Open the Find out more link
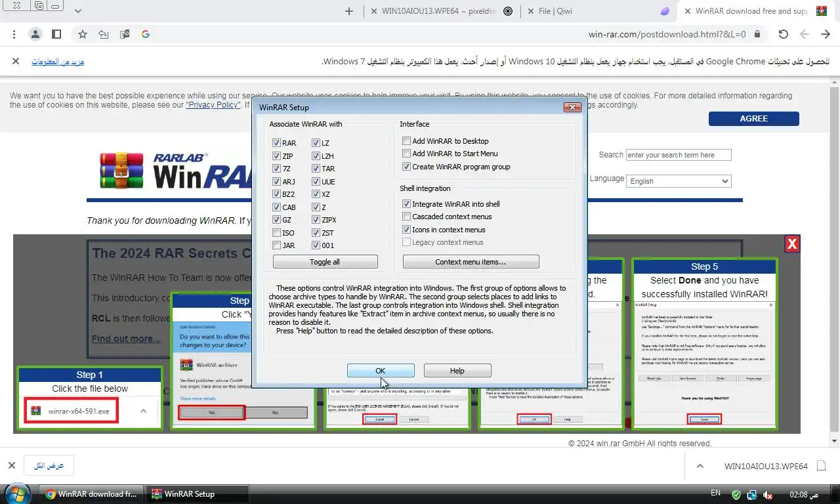 pos(126,339)
